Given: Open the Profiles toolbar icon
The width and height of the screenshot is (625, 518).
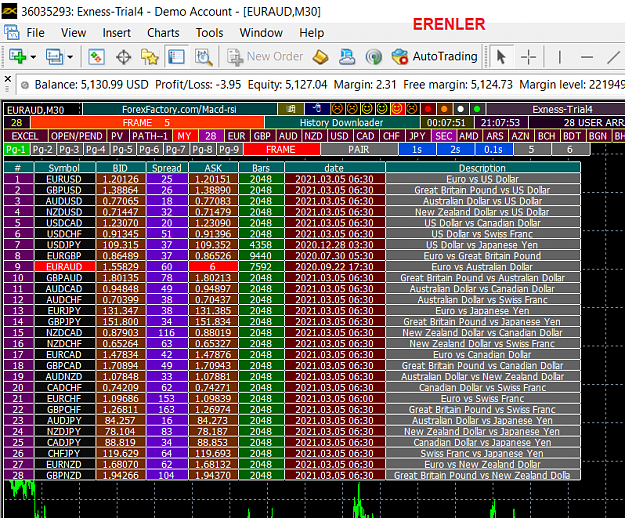Looking at the screenshot, I should tap(54, 57).
